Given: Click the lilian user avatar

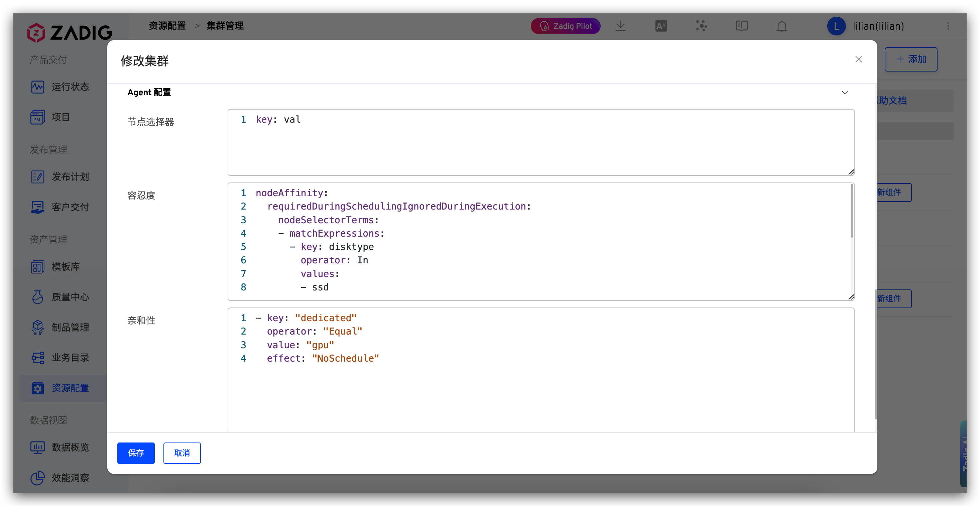Looking at the screenshot, I should point(836,26).
